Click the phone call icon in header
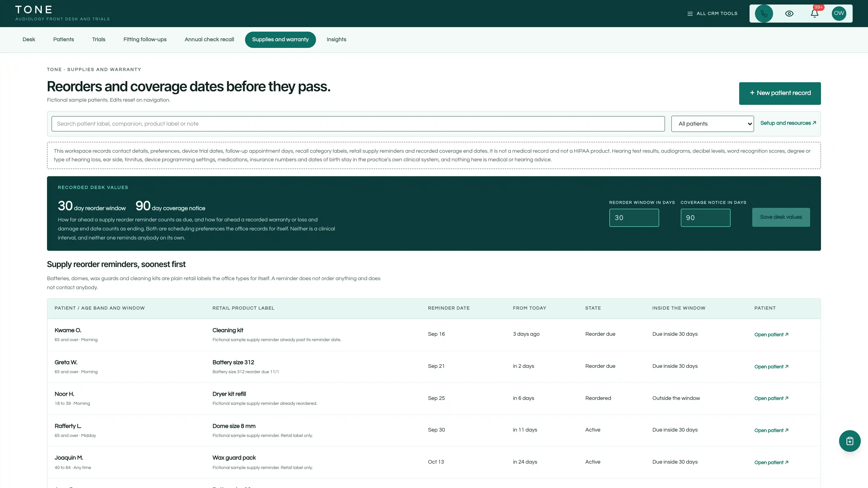This screenshot has width=868, height=488. coord(764,14)
